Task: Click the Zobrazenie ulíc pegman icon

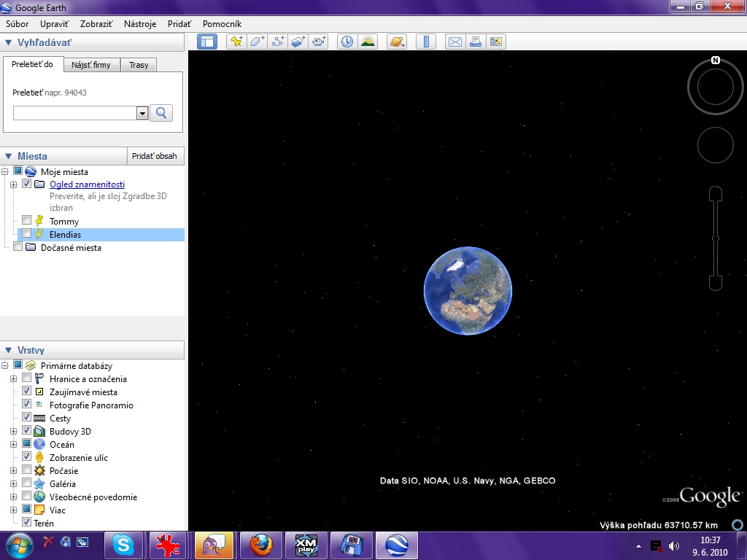Action: click(x=39, y=457)
